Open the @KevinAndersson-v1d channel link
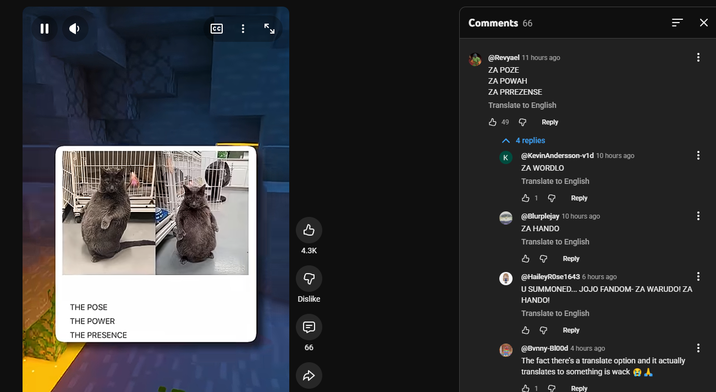The height and width of the screenshot is (392, 716). tap(557, 155)
